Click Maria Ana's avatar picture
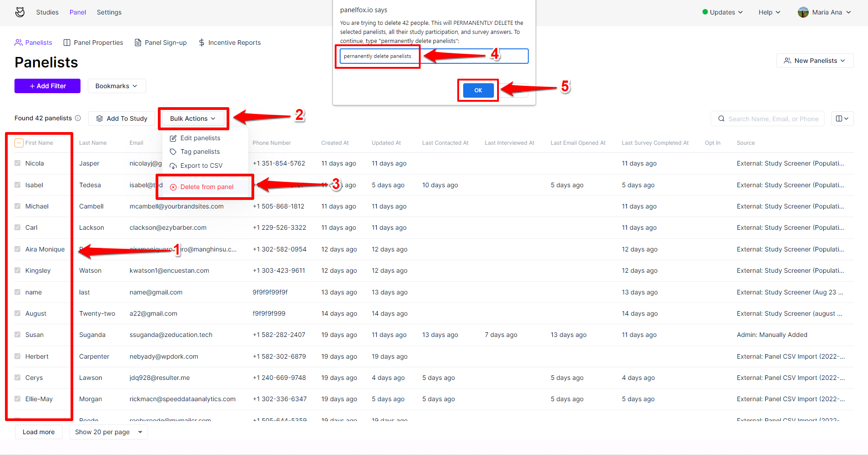This screenshot has height=455, width=868. pos(803,12)
